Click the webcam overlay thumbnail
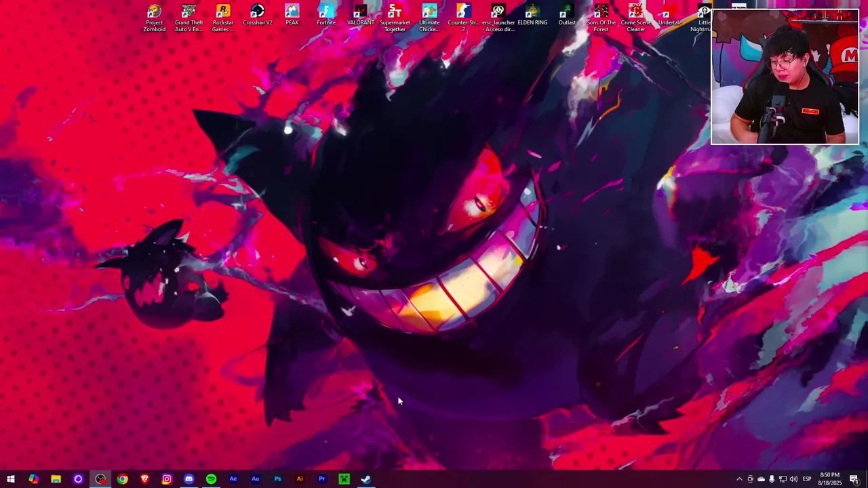The image size is (868, 488). [785, 77]
